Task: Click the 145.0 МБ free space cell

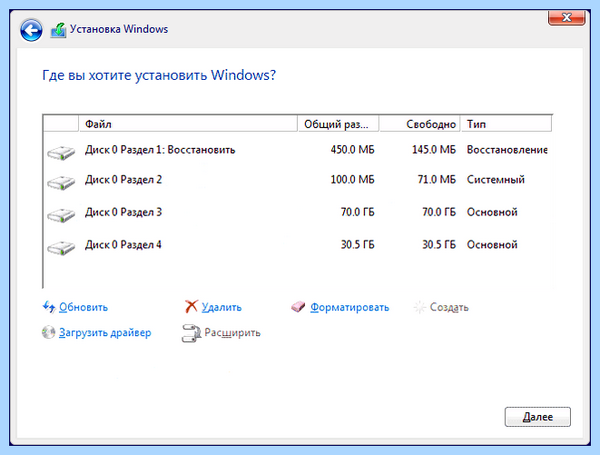Action: point(434,150)
